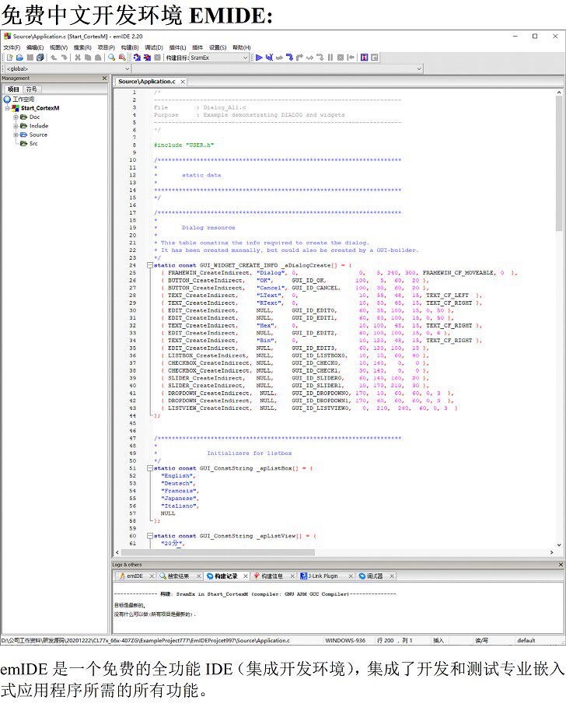
Task: Start debugging with the blue play icon
Action: (259, 58)
